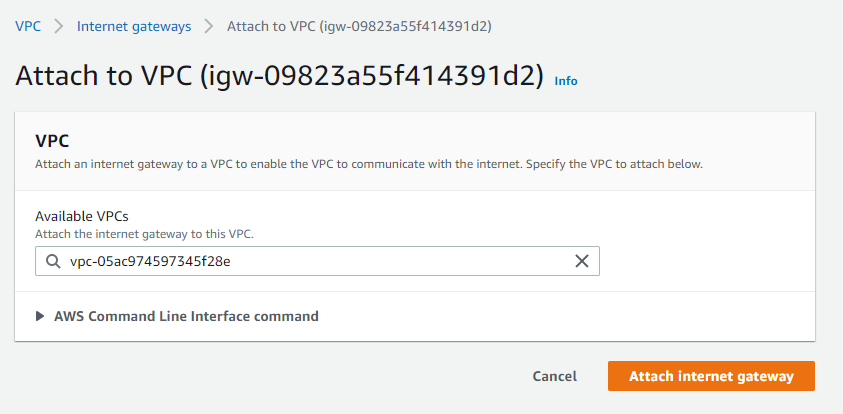The width and height of the screenshot is (843, 414).
Task: Open the Info link beside the title
Action: (x=566, y=81)
